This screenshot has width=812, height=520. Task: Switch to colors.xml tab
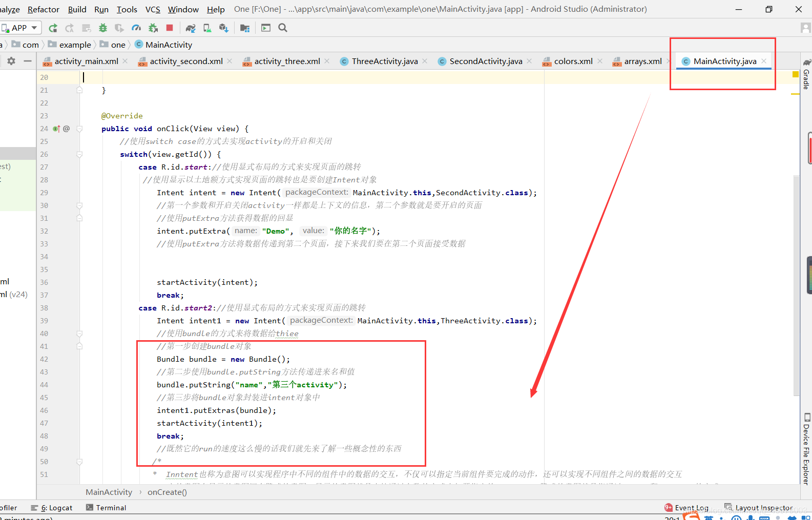click(573, 61)
